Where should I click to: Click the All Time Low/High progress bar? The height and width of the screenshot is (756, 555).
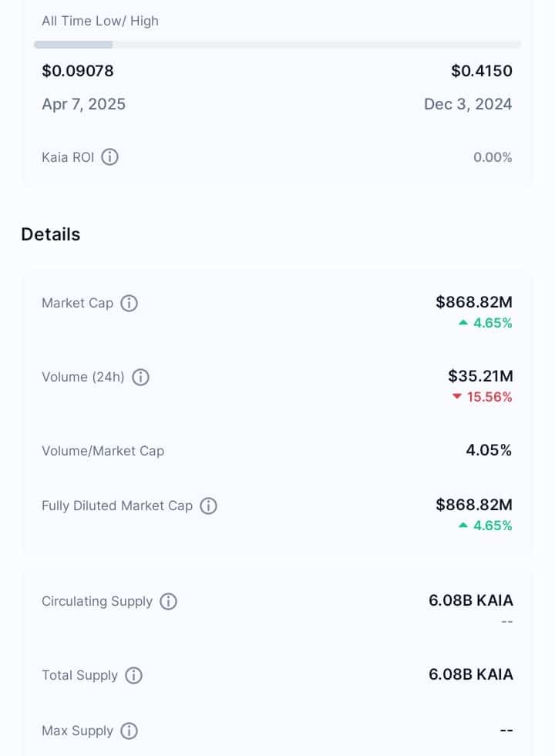coord(277,45)
